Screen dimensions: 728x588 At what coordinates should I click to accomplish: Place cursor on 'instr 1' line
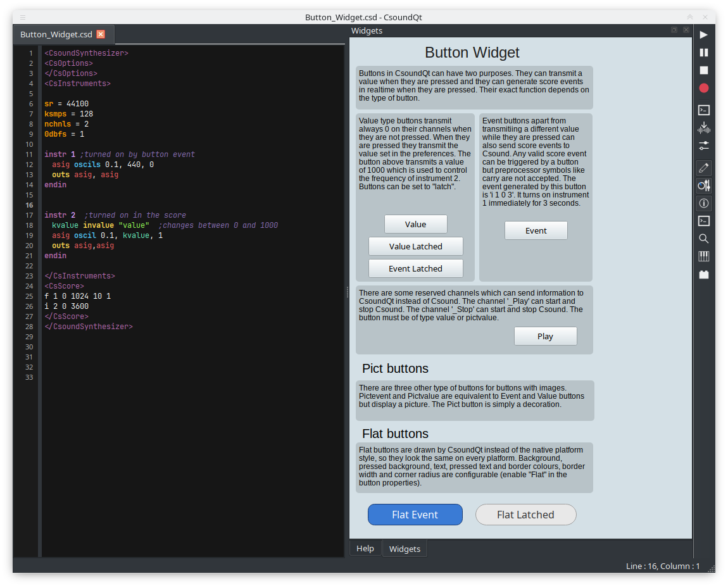120,154
